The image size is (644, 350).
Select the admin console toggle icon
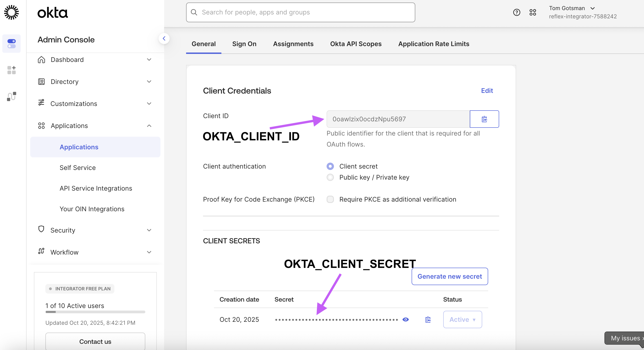11,44
